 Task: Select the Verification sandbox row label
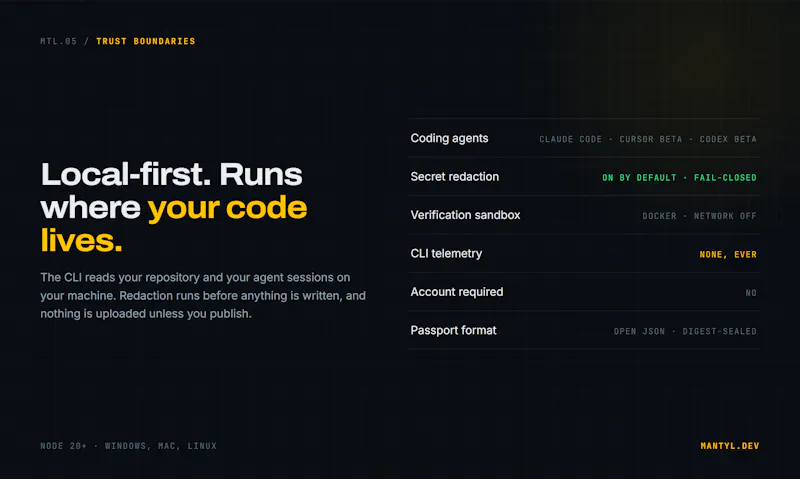point(465,215)
